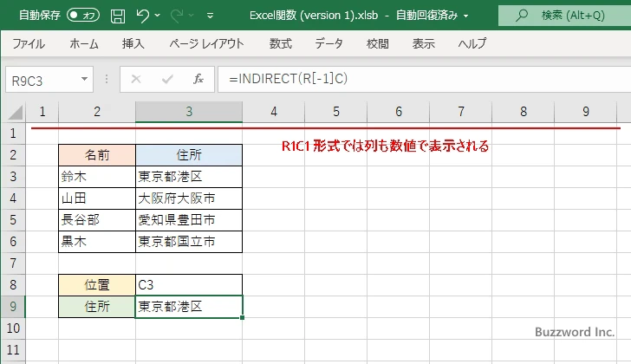This screenshot has height=364, width=631.
Task: Open the ヘルプ ribbon tab
Action: 472,43
